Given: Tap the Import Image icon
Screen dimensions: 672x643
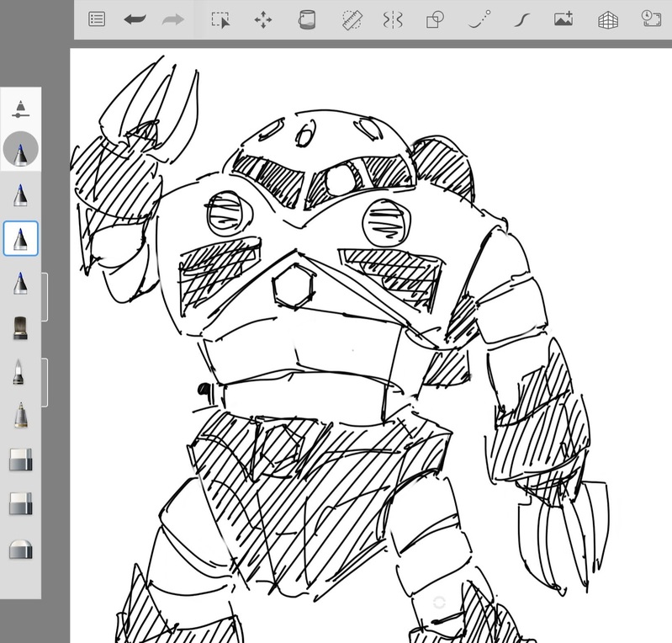Looking at the screenshot, I should 564,19.
